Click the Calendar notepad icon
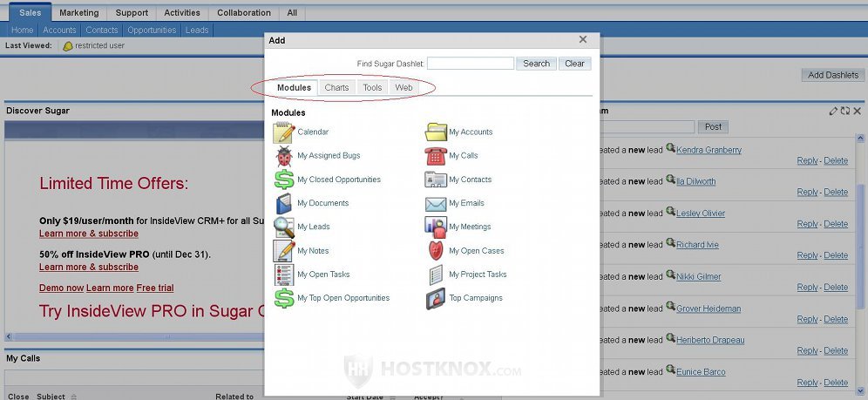Screen dimensions: 868x400 284,132
